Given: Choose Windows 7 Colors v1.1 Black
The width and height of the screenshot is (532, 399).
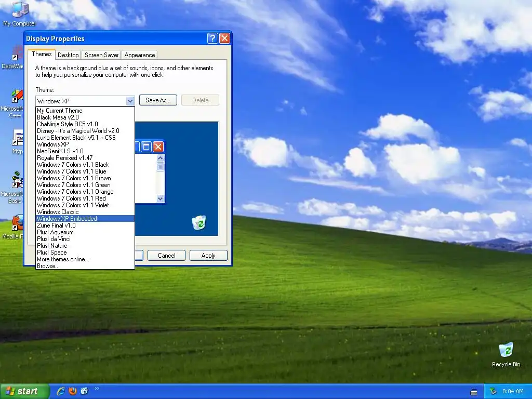Looking at the screenshot, I should coord(85,165).
